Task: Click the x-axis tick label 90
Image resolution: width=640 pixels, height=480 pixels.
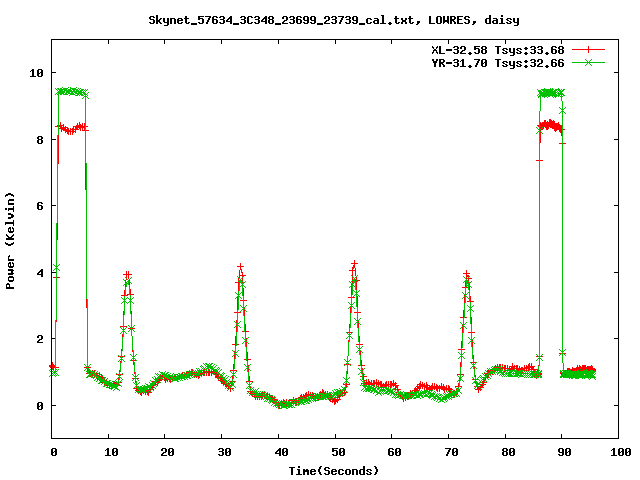Action: pyautogui.click(x=564, y=452)
